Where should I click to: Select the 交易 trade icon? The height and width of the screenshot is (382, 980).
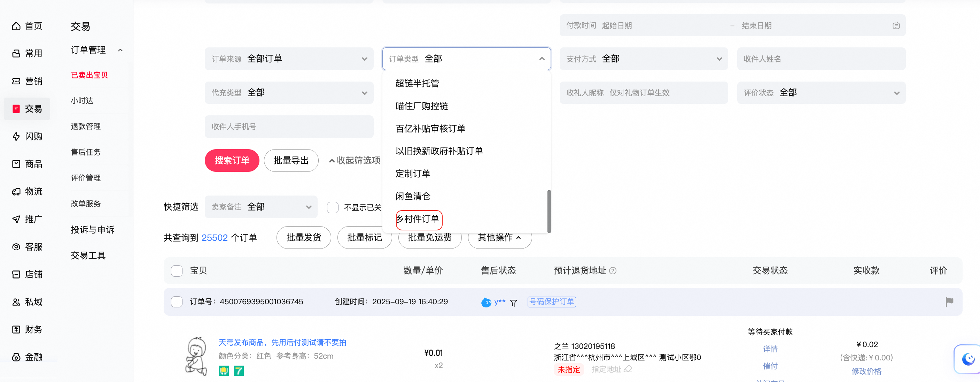pyautogui.click(x=16, y=109)
